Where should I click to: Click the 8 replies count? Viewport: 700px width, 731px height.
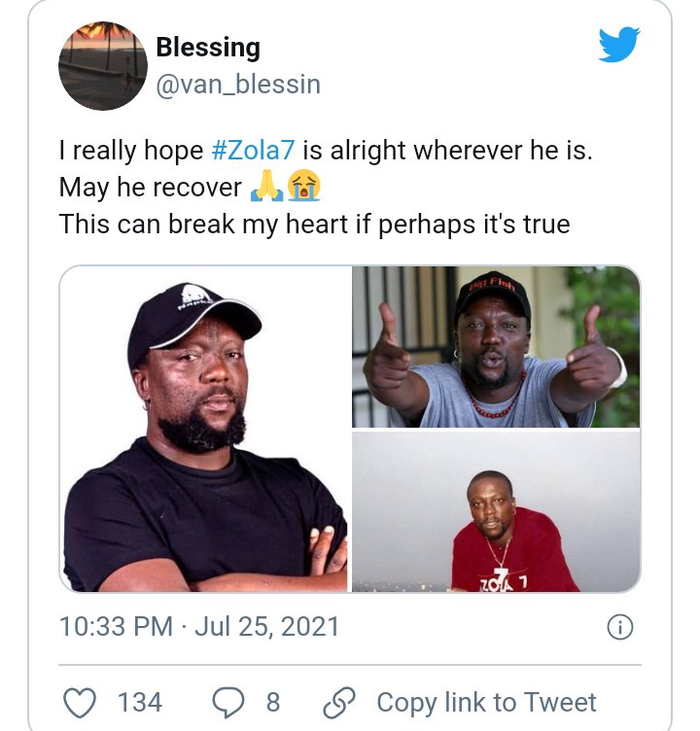tap(273, 702)
